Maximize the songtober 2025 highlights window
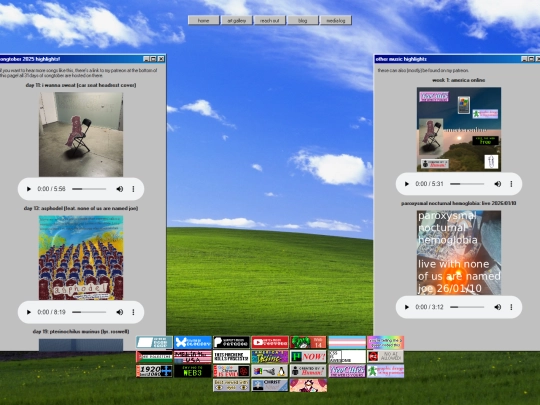540x405 pixels. (154, 59)
